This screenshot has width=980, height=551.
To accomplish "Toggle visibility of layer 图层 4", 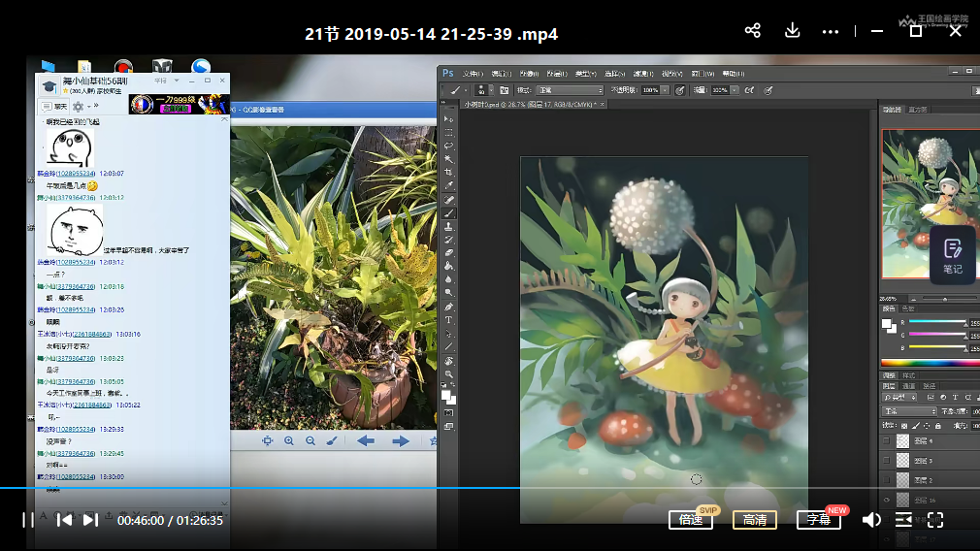I will point(886,441).
